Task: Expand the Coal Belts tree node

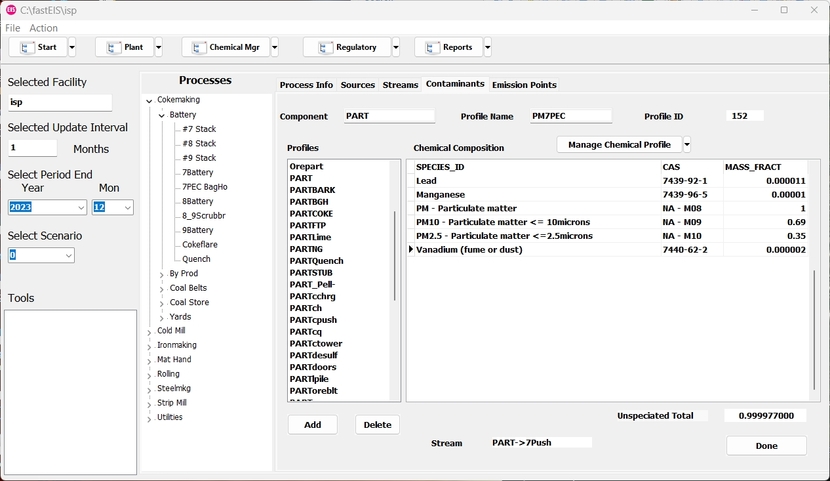Action: 162,289
